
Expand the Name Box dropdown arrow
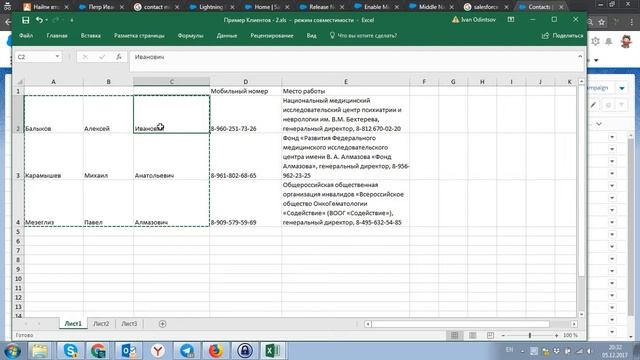[58, 57]
